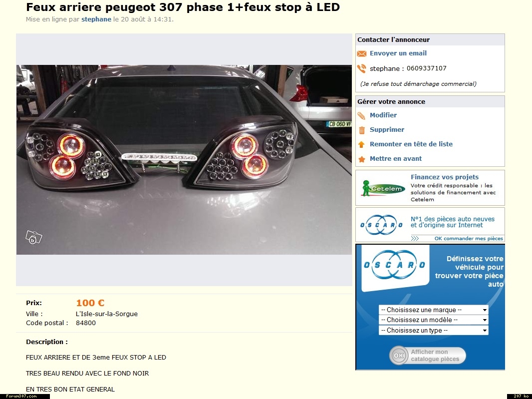Click the 'Envoyer un email' link
Image resolution: width=532 pixels, height=399 pixels.
(398, 53)
